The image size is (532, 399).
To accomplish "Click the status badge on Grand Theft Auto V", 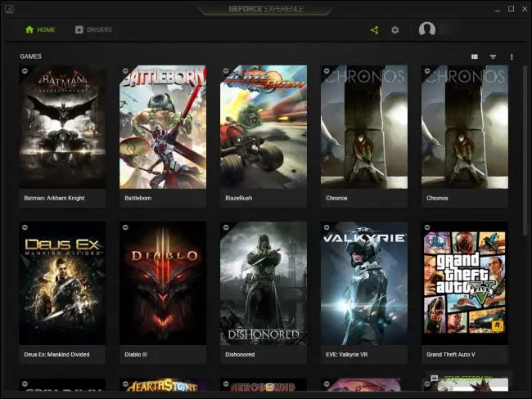I will pos(427,227).
